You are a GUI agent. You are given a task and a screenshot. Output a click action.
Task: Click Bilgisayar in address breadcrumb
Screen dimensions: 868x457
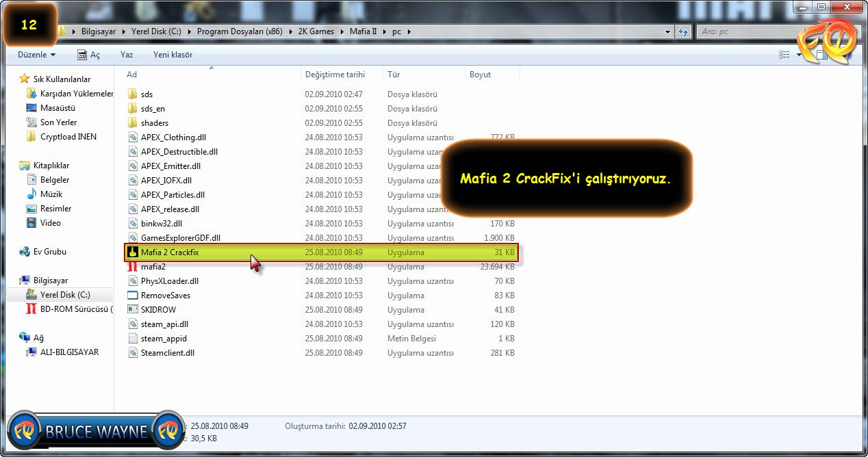click(100, 31)
